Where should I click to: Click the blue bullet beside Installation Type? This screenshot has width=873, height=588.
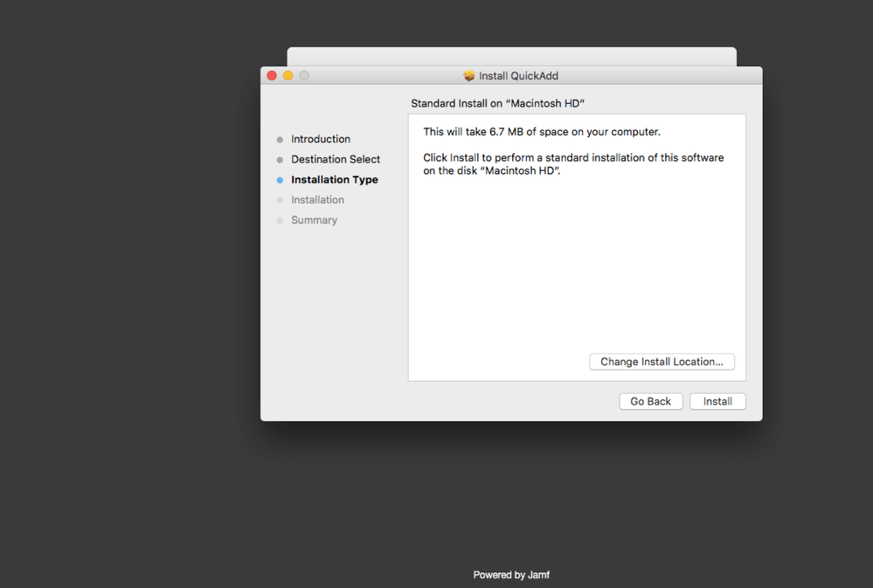(280, 180)
